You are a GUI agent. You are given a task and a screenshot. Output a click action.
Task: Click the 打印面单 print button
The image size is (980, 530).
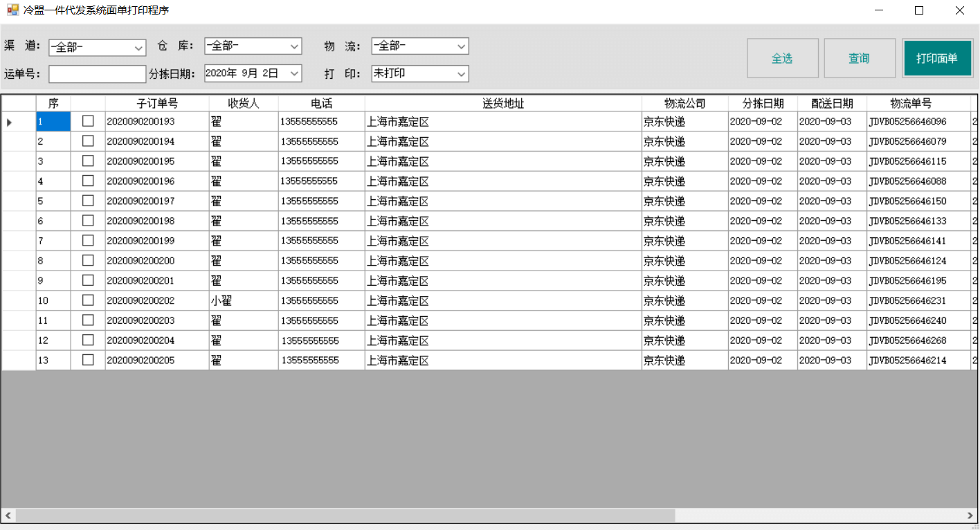pos(937,58)
